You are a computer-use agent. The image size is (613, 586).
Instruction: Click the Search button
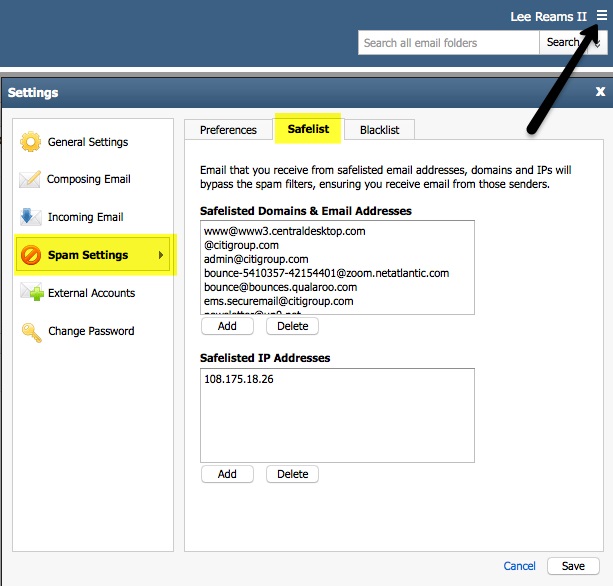[x=563, y=42]
